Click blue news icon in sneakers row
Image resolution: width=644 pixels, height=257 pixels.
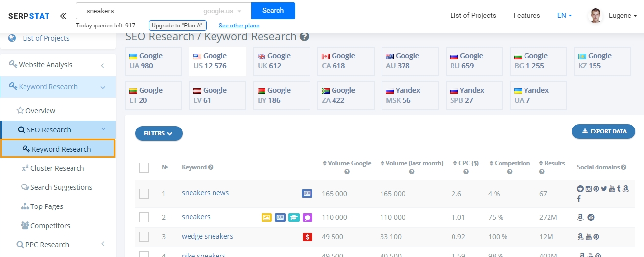(280, 217)
